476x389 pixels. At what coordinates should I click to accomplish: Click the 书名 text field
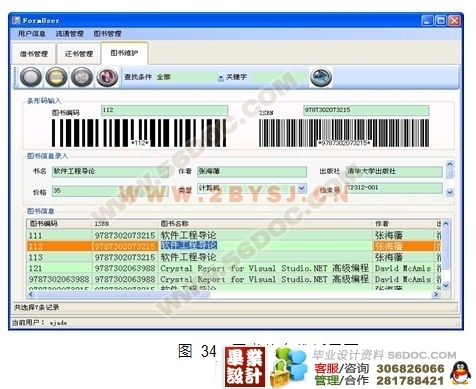click(x=110, y=171)
